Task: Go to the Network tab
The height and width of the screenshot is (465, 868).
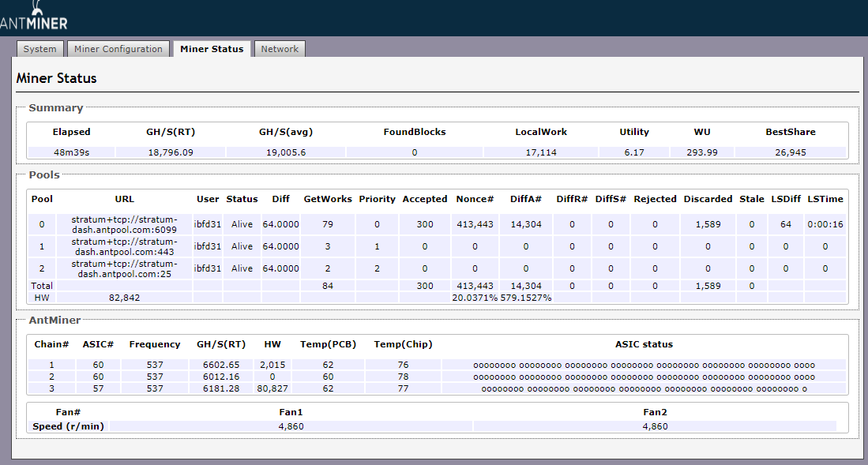Action: point(280,49)
